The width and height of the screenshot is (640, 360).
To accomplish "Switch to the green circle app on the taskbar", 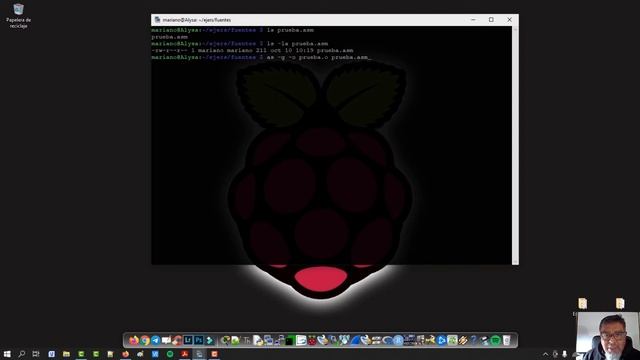I will coord(170,354).
